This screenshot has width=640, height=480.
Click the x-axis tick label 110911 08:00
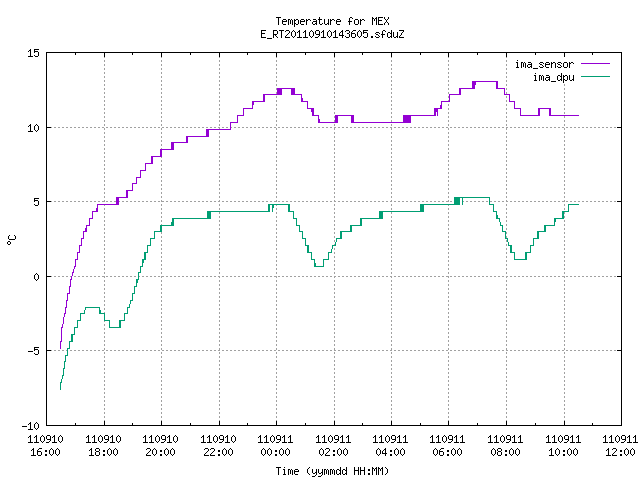[506, 446]
